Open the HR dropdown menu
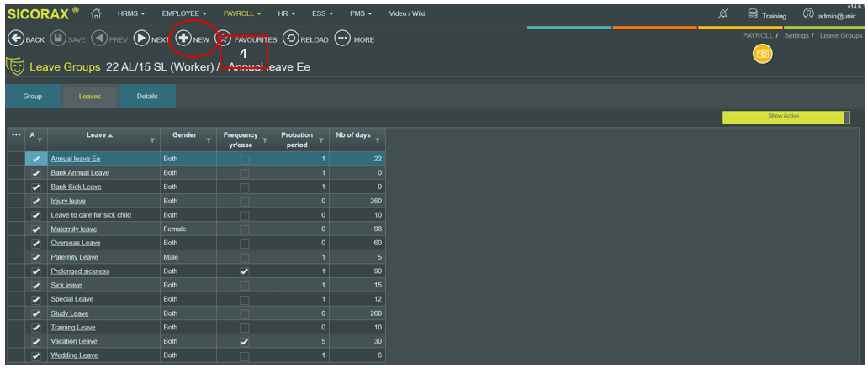Image resolution: width=868 pixels, height=368 pixels. [x=287, y=13]
